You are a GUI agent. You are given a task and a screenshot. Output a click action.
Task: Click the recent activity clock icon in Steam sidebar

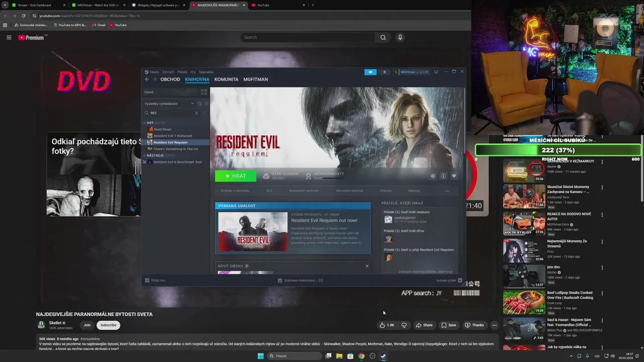200,104
